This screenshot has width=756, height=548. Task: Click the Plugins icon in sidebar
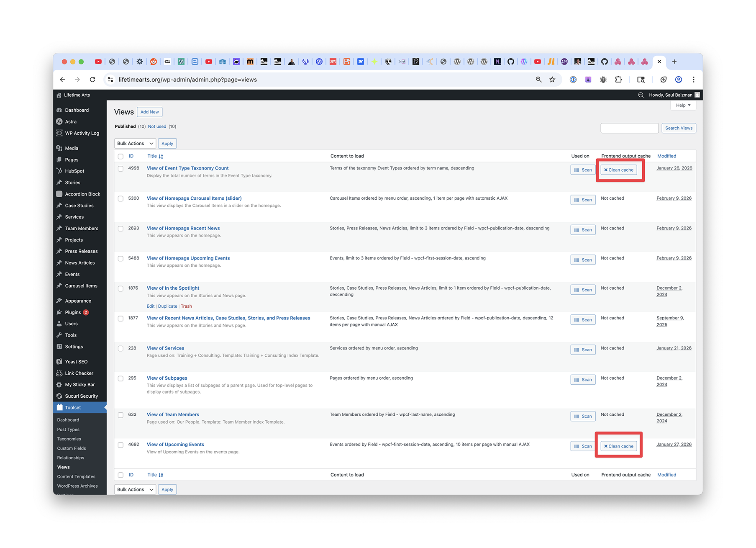(x=59, y=312)
